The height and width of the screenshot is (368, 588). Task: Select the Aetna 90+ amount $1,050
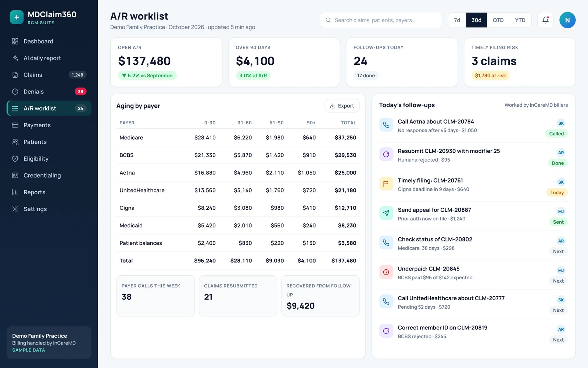[x=307, y=173]
